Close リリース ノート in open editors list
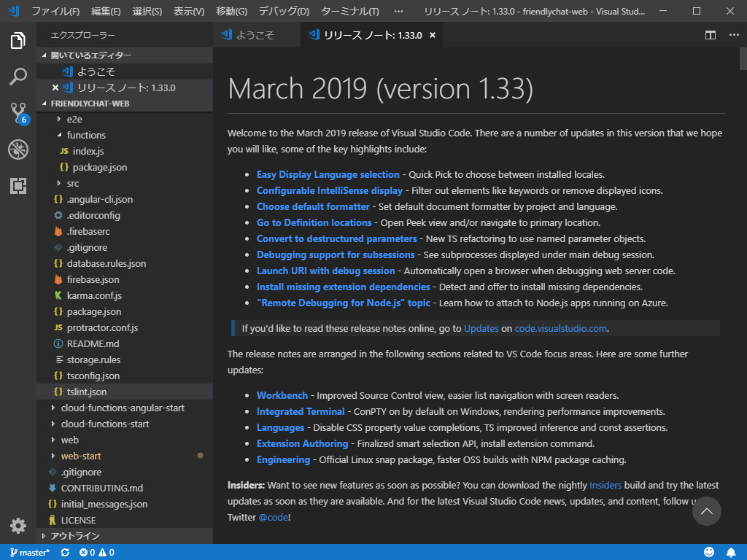747x560 pixels. [x=55, y=87]
